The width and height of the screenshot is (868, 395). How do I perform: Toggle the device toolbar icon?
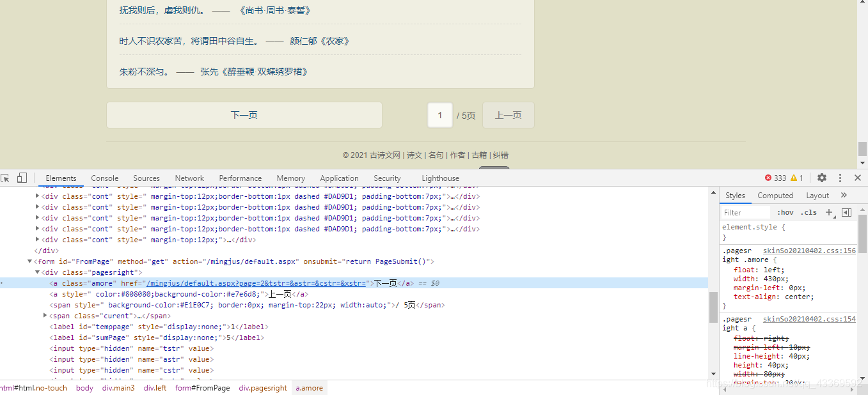pyautogui.click(x=22, y=178)
